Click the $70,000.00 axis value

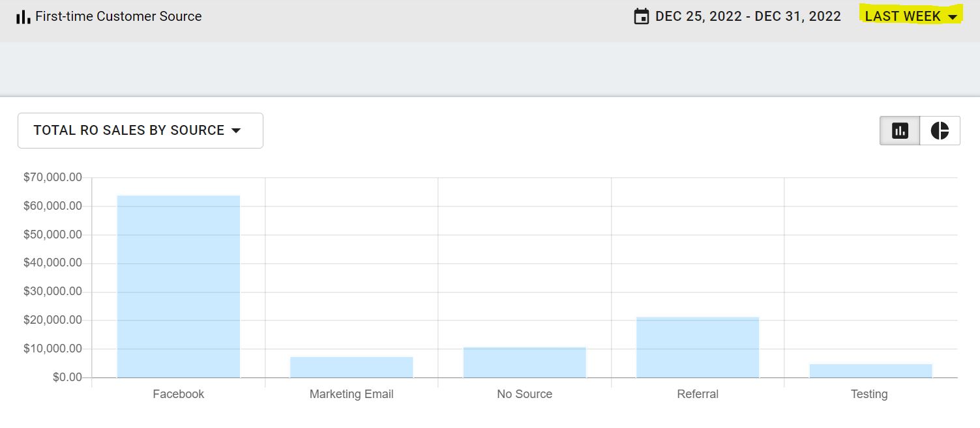(x=53, y=177)
